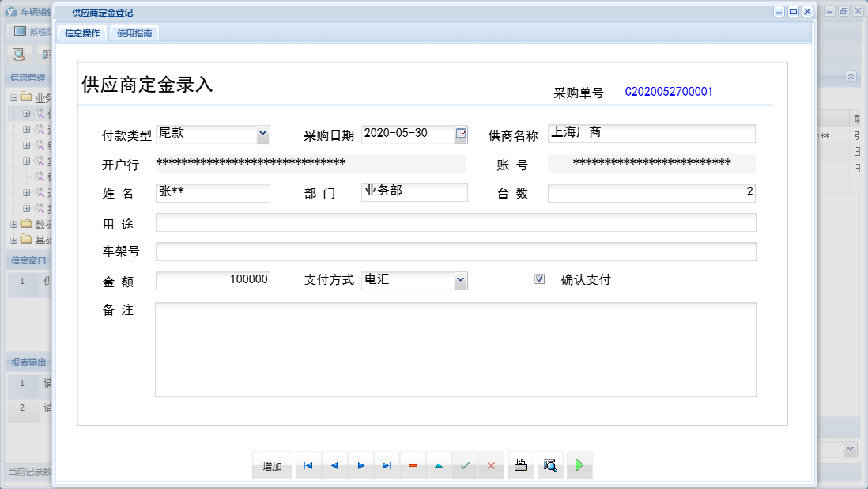Jump to the first record navigation icon
This screenshot has width=868, height=489.
click(x=308, y=466)
